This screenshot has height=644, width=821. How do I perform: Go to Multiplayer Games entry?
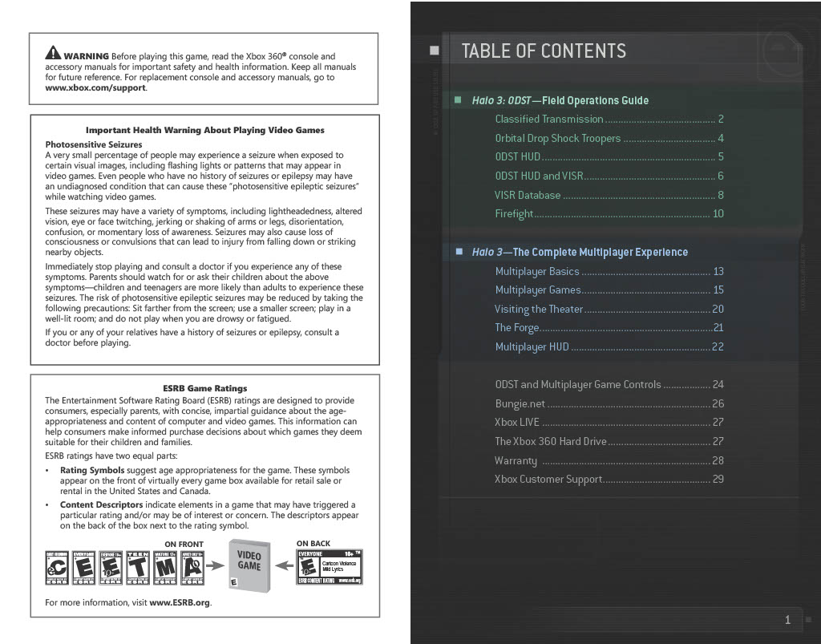point(609,290)
